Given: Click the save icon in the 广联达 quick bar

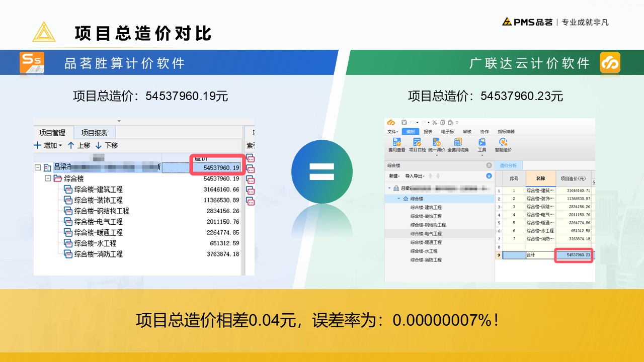Looking at the screenshot, I should [404, 122].
